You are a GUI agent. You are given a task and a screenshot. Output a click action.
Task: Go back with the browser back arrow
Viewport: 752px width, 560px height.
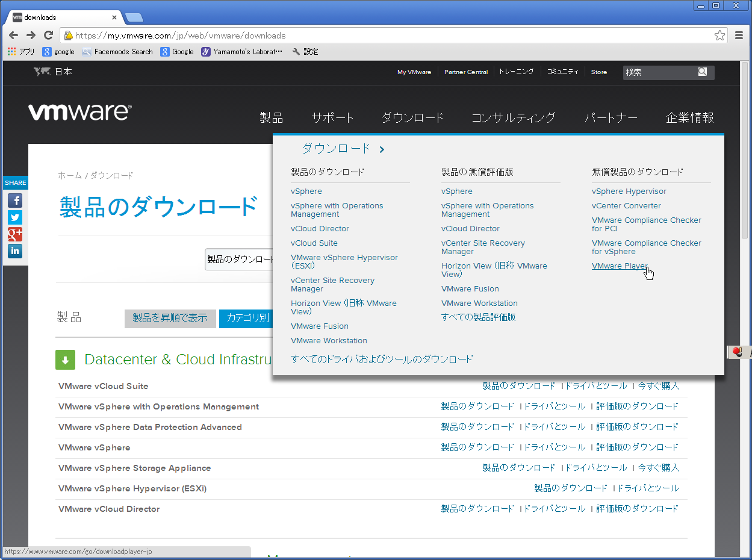(14, 36)
